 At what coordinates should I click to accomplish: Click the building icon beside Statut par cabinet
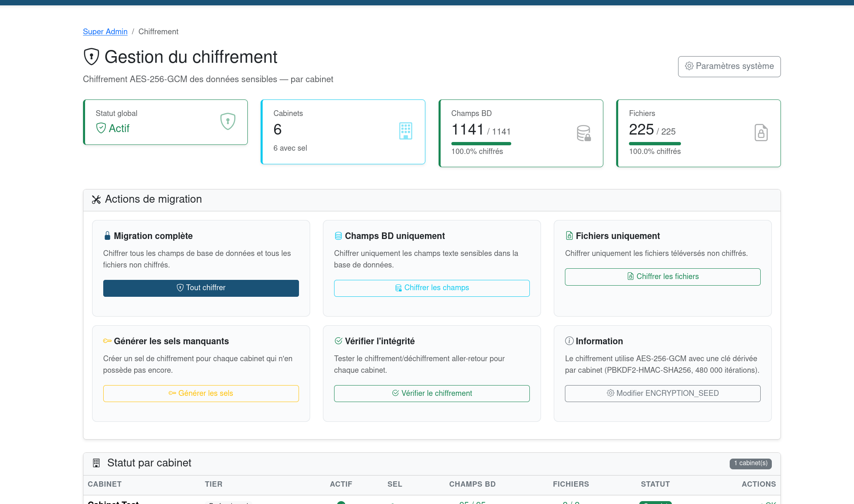(x=96, y=463)
